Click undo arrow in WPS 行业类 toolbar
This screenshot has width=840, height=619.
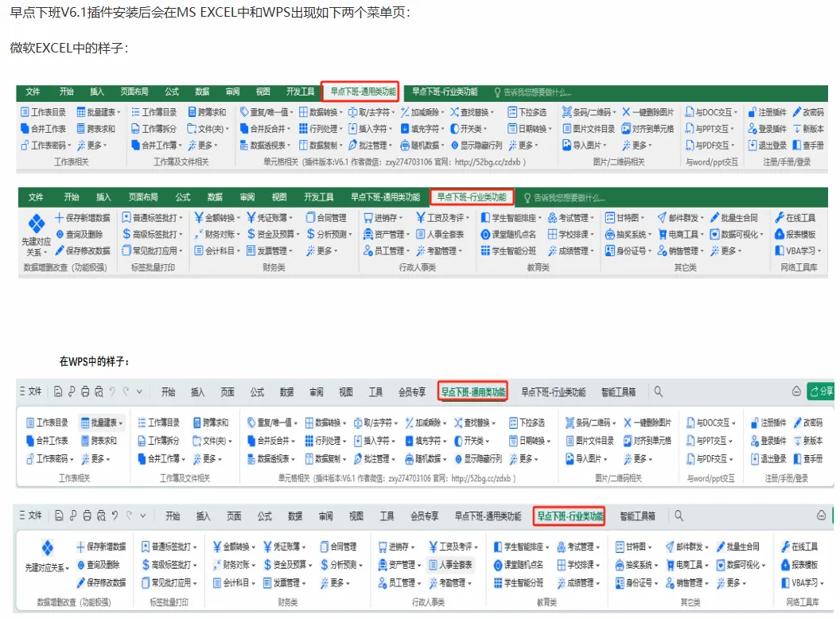(x=115, y=516)
